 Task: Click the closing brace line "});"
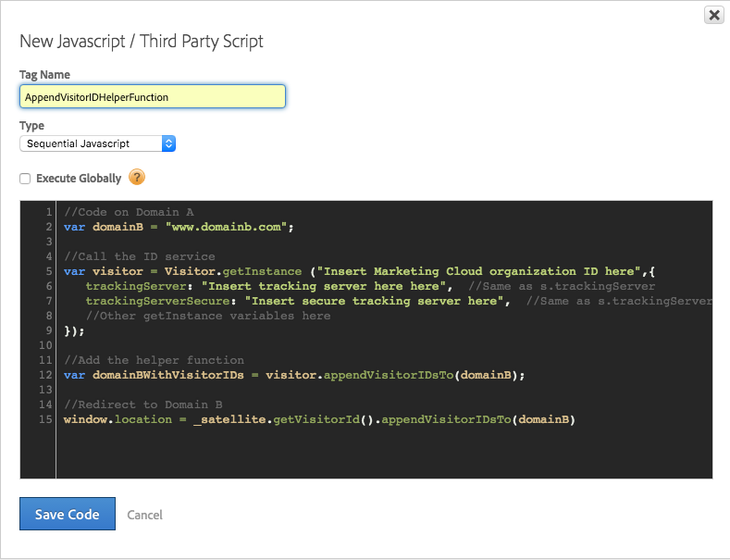click(x=75, y=331)
